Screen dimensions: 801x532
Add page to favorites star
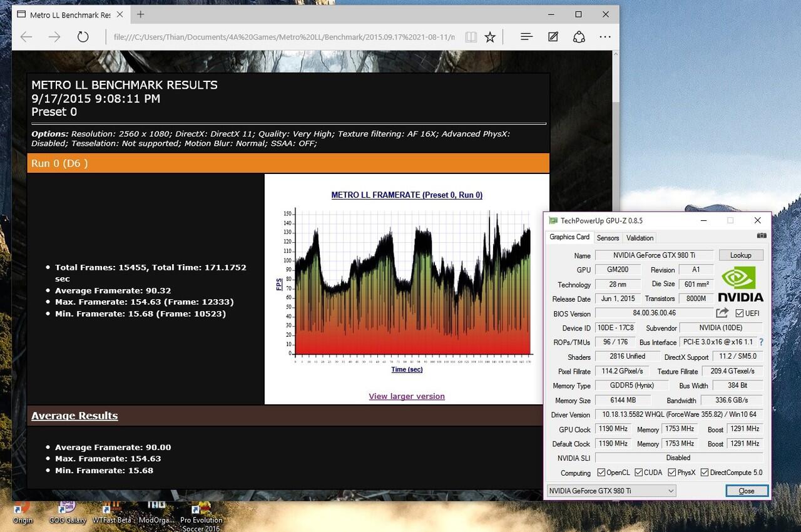pos(490,37)
